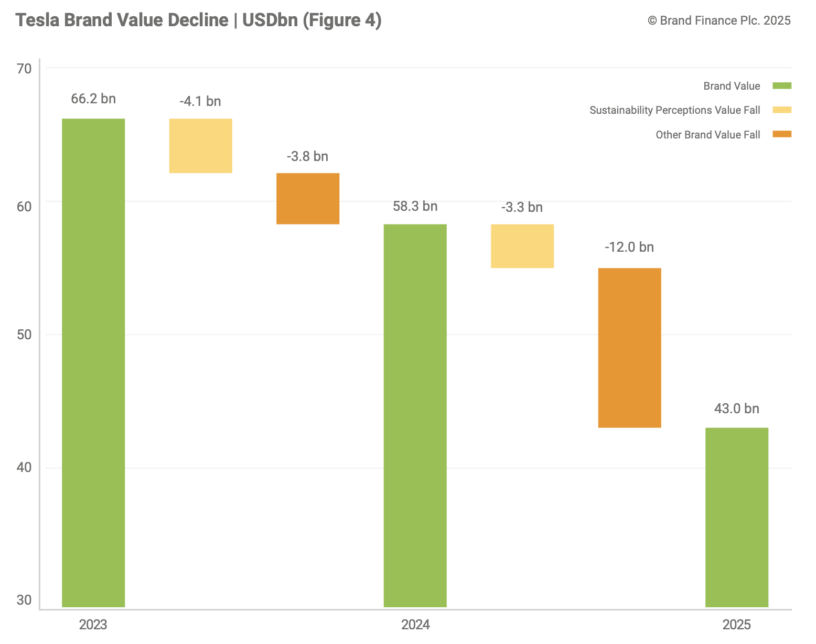Click the orange bar under -3.8 bn
Viewport: 816px width, 644px height.
[x=308, y=198]
